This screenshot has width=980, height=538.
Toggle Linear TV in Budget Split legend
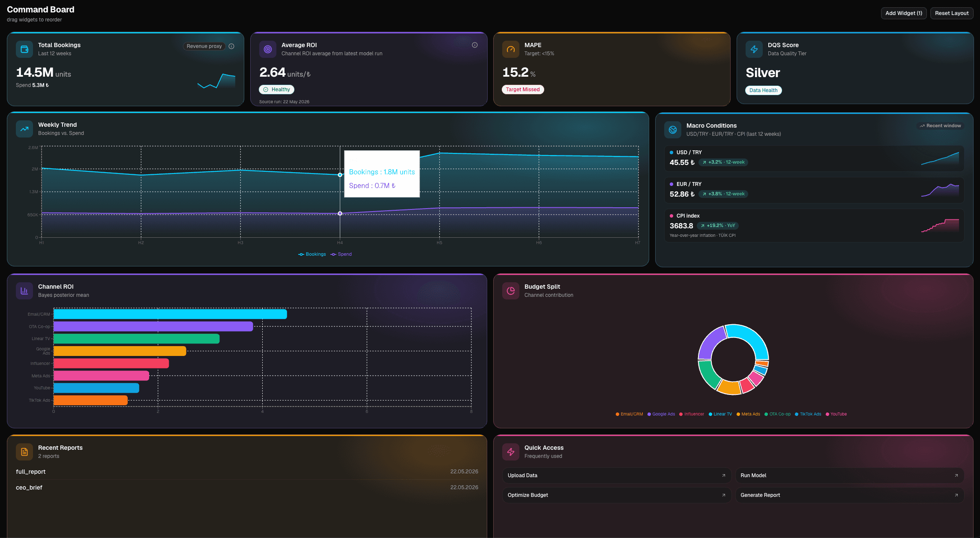[720, 414]
